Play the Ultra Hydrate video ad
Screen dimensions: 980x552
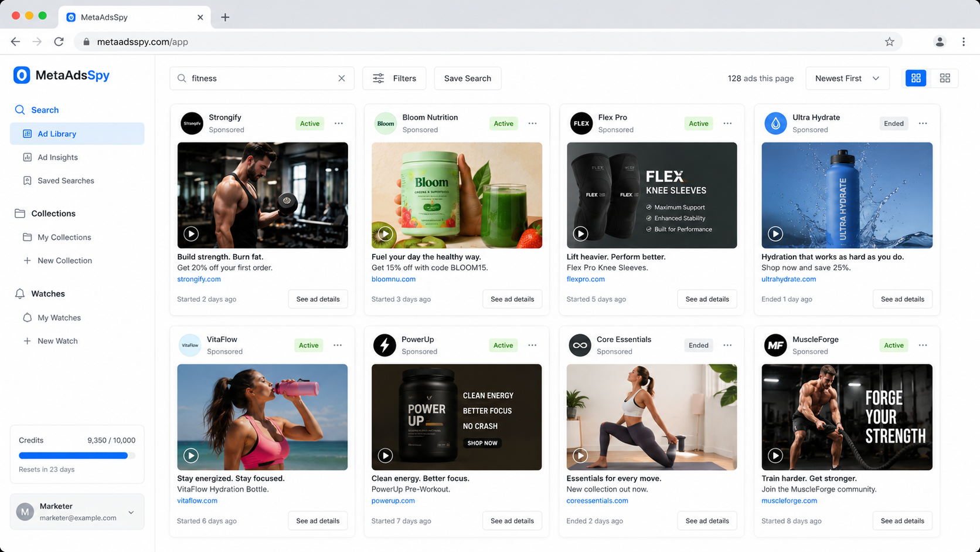775,233
